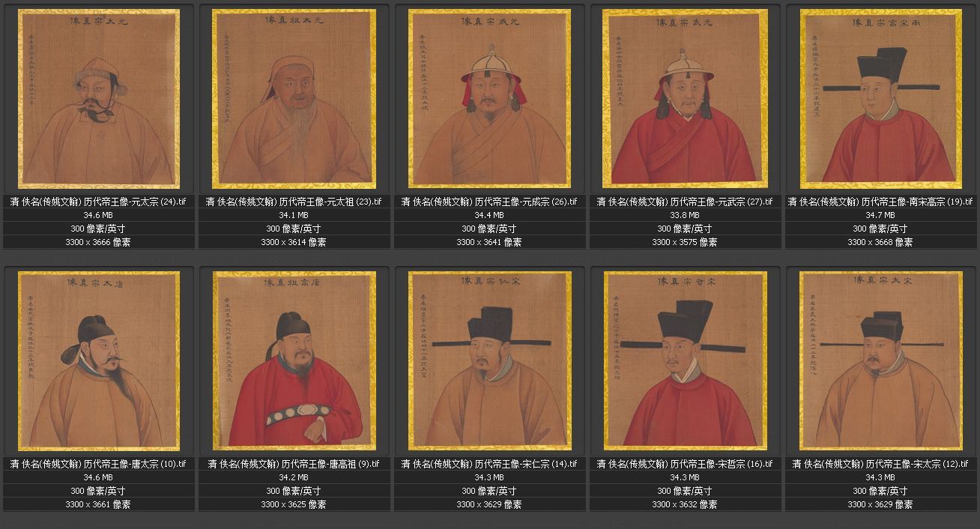Choose the 宋太宗 (12) portrait thumbnail

coord(881,360)
